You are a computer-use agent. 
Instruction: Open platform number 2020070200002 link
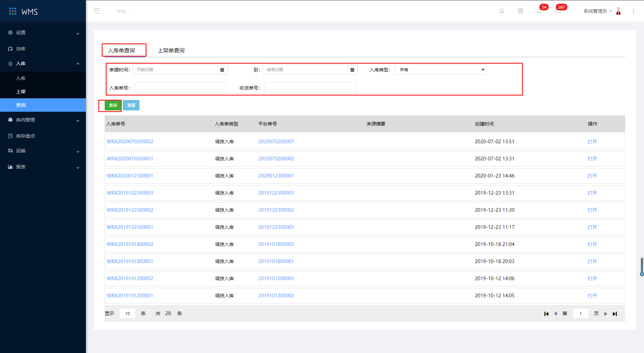276,159
